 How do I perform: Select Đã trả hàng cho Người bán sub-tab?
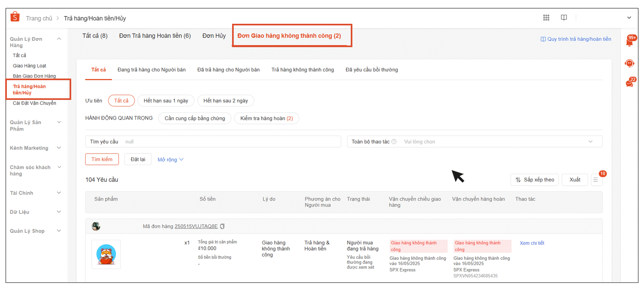pos(228,70)
